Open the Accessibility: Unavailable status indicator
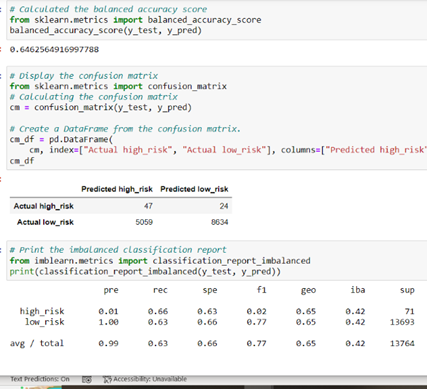The image size is (427, 389). (145, 379)
